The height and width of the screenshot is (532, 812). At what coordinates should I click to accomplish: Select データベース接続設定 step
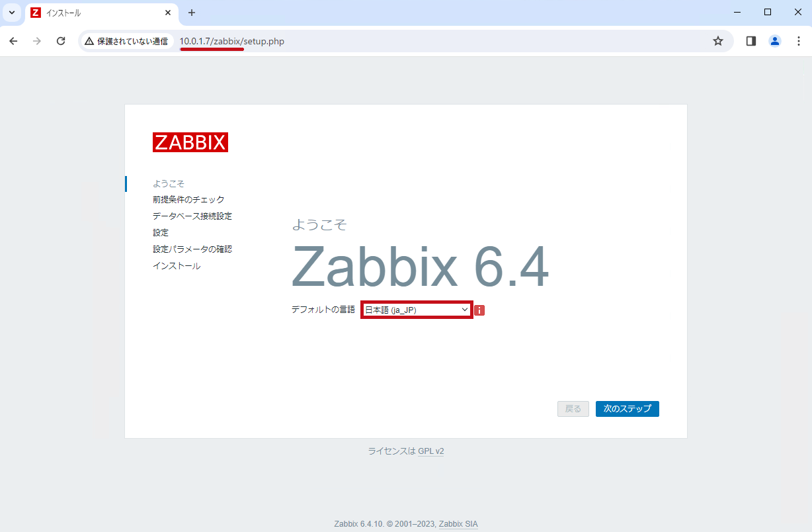coord(192,216)
